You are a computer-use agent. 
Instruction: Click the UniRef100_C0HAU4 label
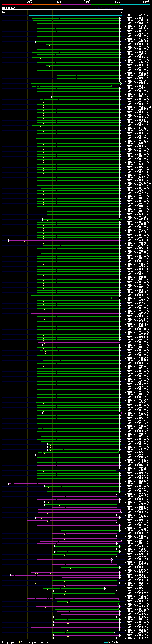[x=136, y=321]
